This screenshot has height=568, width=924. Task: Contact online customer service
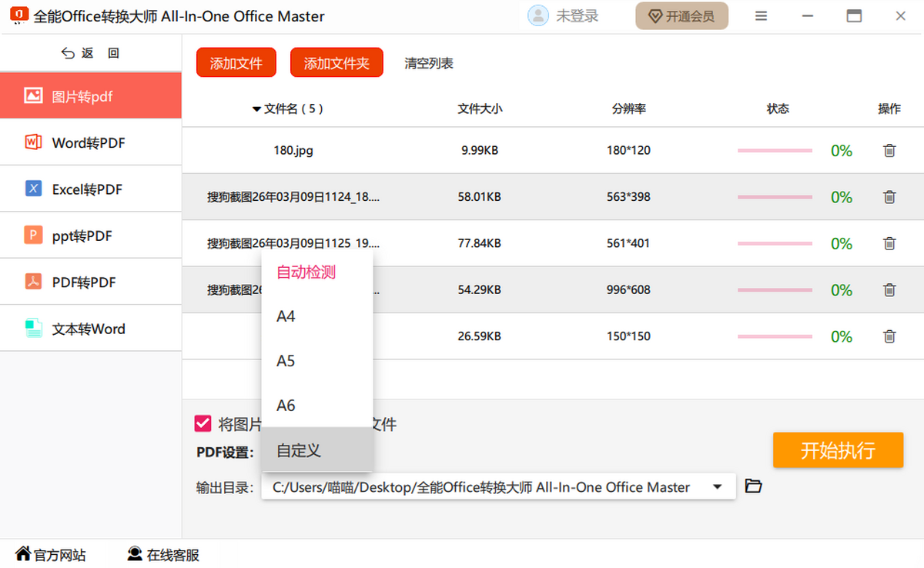point(163,555)
